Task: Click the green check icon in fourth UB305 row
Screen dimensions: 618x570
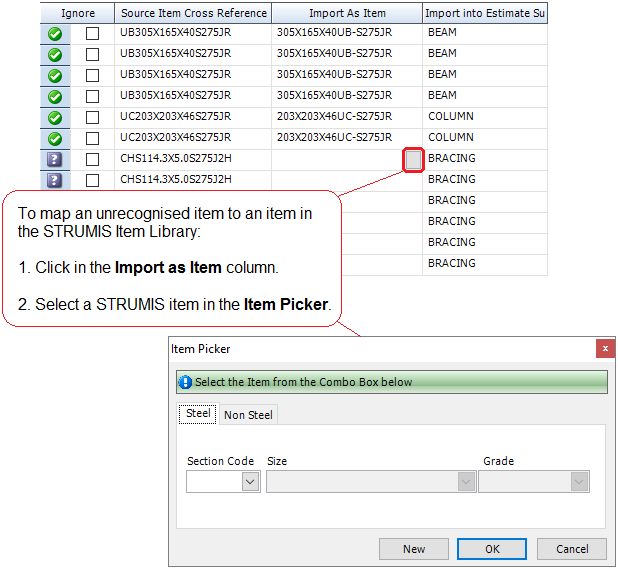Action: [55, 96]
